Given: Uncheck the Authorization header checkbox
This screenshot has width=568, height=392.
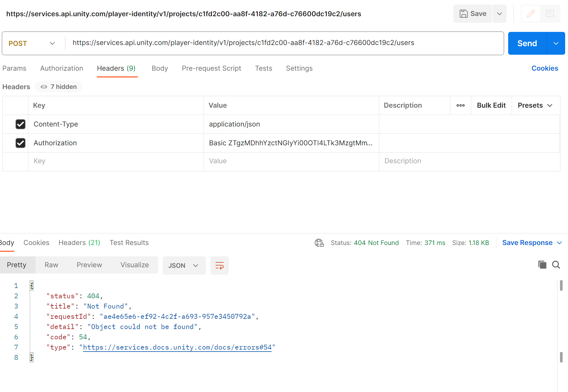Looking at the screenshot, I should point(21,143).
